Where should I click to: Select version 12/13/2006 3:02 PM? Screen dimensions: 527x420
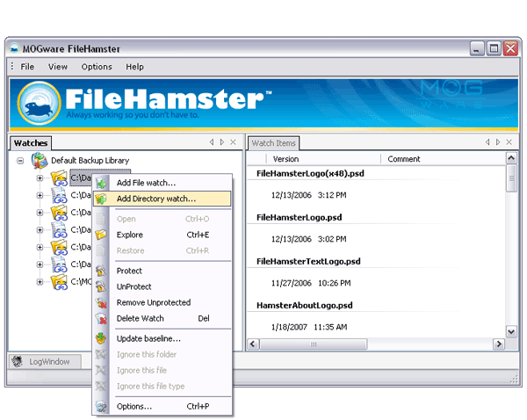coord(308,239)
